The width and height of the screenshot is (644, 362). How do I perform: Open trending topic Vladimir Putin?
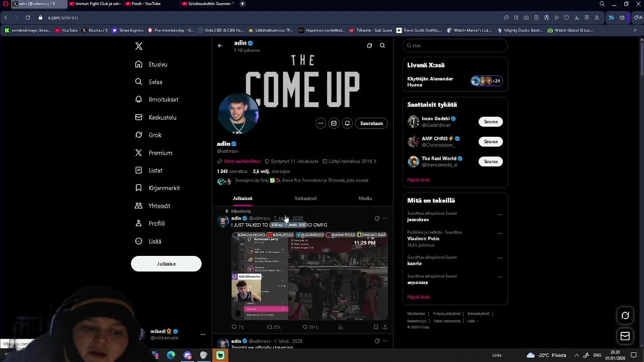(423, 239)
